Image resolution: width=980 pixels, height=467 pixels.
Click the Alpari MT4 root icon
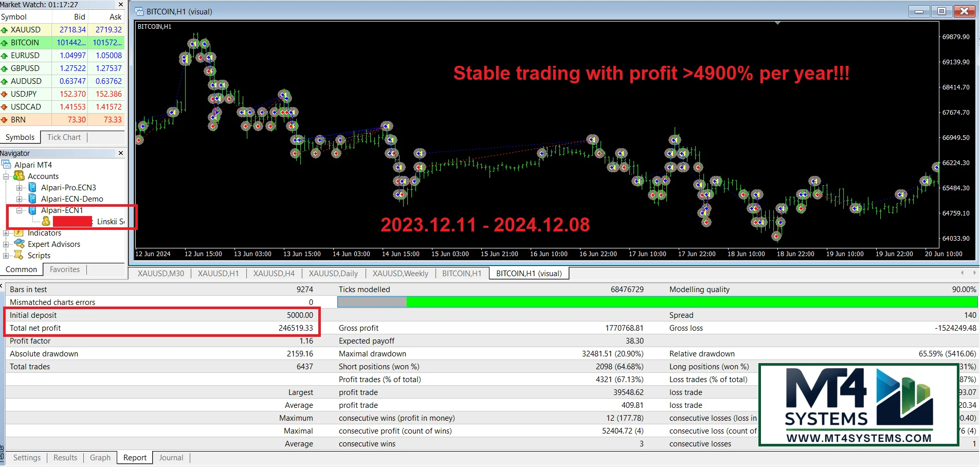click(6, 165)
